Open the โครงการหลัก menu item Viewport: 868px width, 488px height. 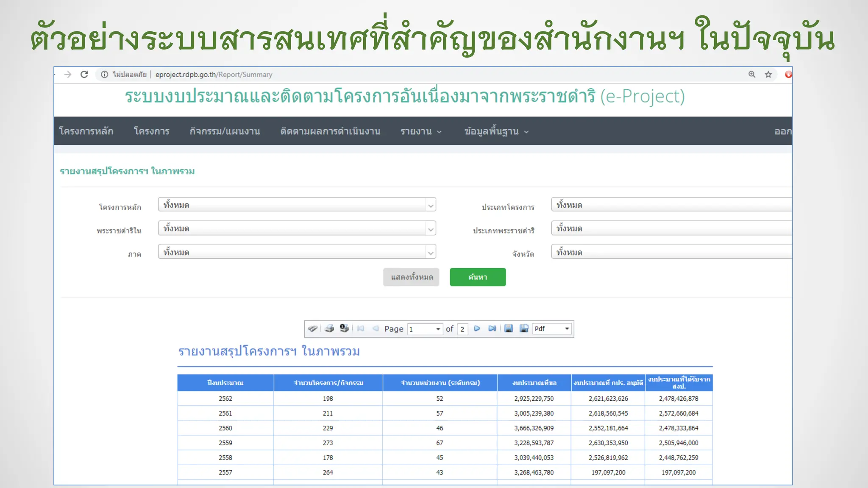86,131
